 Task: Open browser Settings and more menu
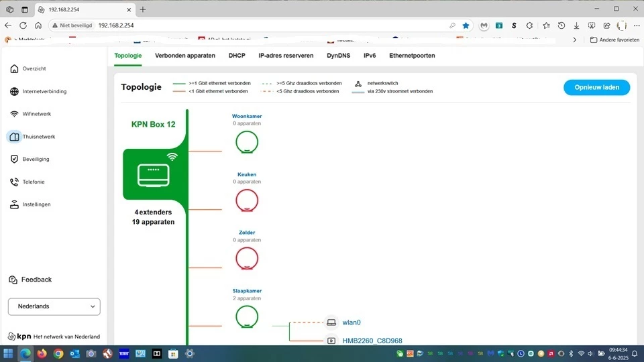[x=637, y=25]
